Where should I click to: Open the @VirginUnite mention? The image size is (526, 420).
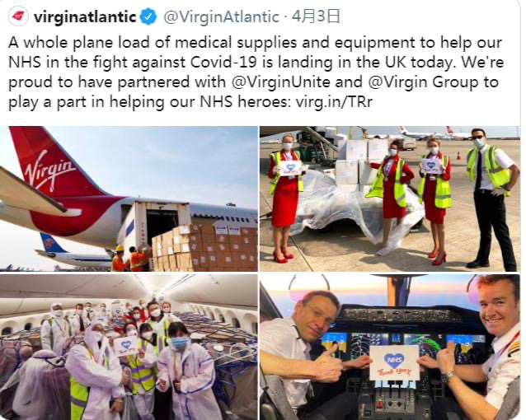(x=281, y=82)
